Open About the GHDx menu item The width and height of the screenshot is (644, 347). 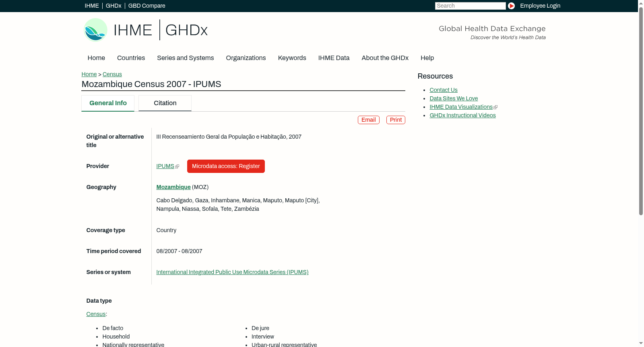point(385,58)
